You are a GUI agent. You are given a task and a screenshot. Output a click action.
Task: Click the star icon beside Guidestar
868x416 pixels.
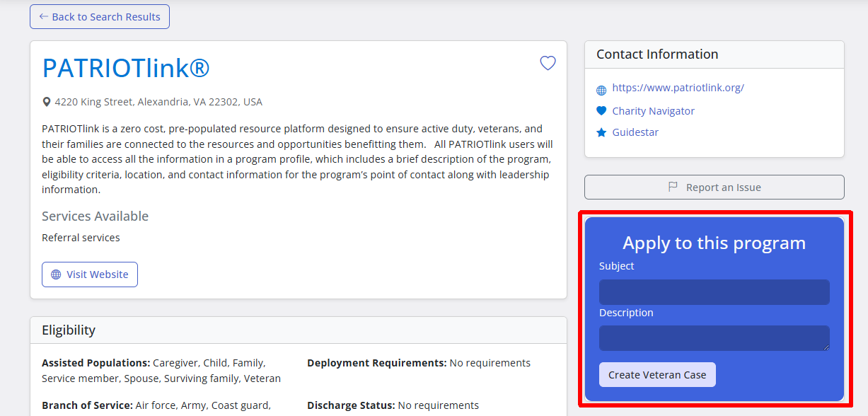click(x=601, y=132)
